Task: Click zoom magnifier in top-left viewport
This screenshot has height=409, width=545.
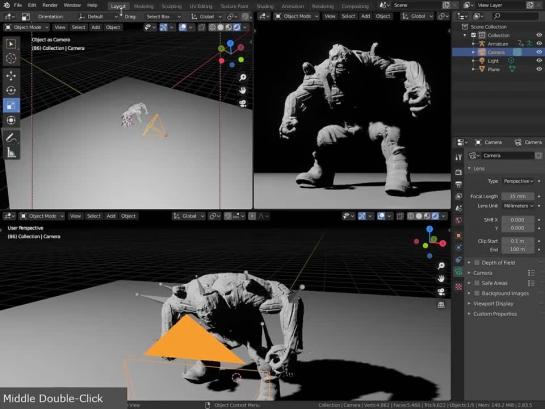Action: (243, 77)
